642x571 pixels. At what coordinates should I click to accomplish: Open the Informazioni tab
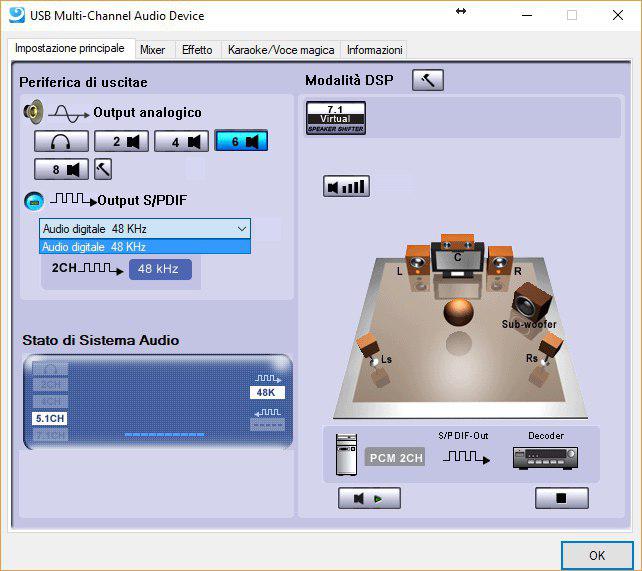pos(375,50)
